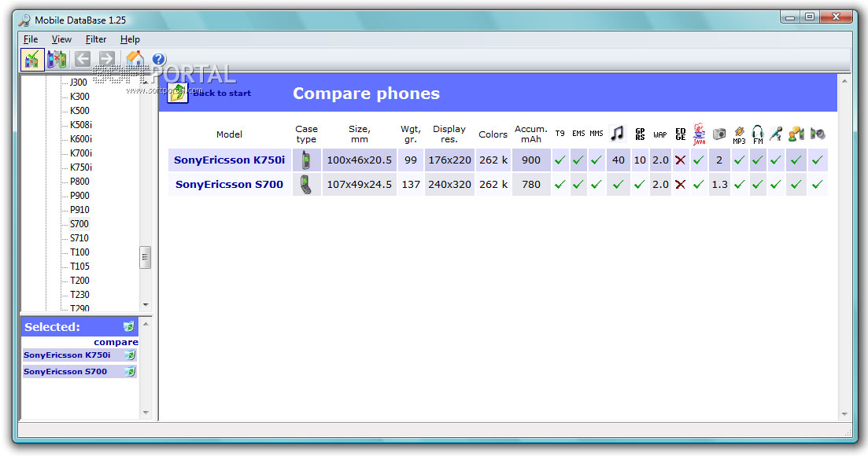Open the File menu
Screen dimensions: 868x456
pyautogui.click(x=31, y=39)
